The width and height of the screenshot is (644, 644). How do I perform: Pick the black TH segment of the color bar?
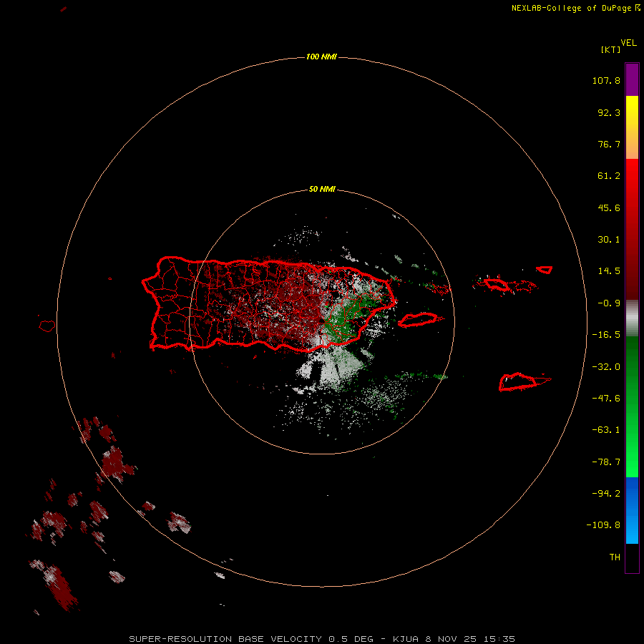[632, 557]
